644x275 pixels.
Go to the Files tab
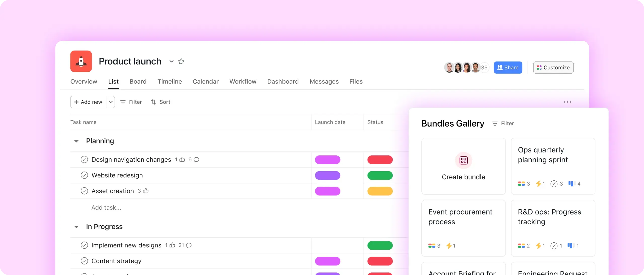[356, 82]
